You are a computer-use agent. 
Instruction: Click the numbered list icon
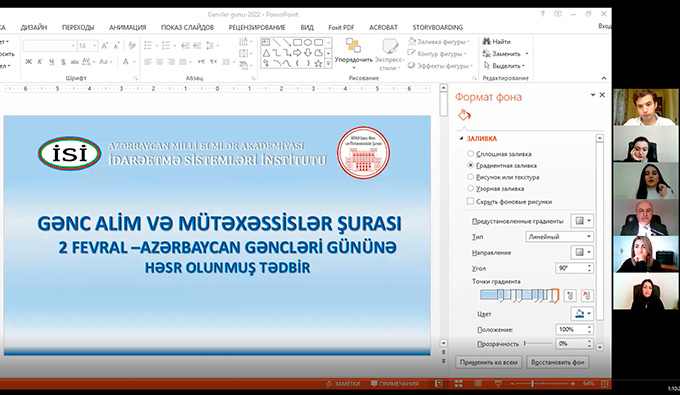[166, 46]
